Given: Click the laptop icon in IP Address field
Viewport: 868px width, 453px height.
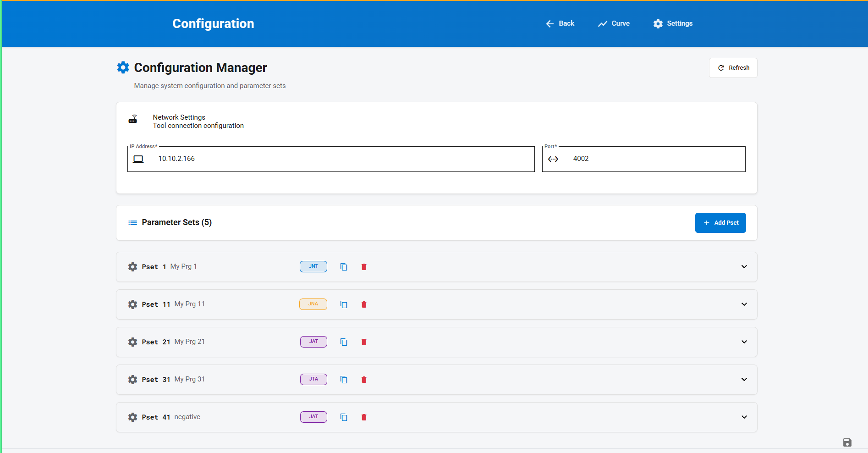Looking at the screenshot, I should tap(138, 159).
